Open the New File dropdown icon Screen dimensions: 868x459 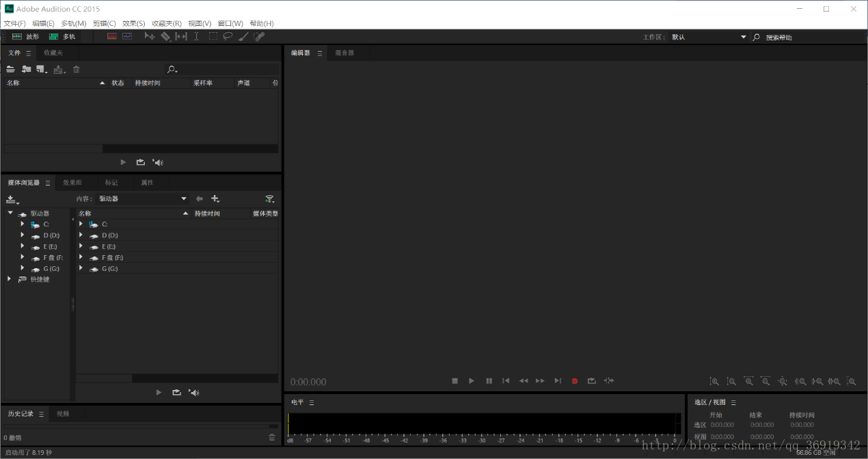(x=42, y=69)
